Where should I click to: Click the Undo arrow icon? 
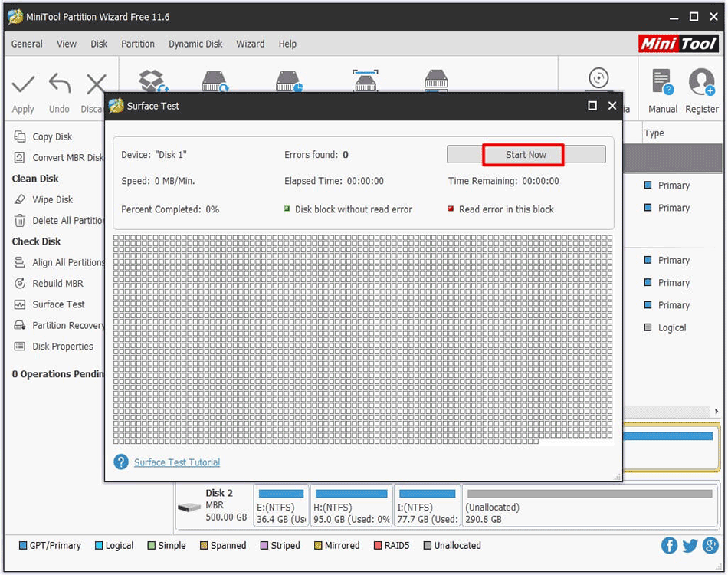click(x=59, y=84)
